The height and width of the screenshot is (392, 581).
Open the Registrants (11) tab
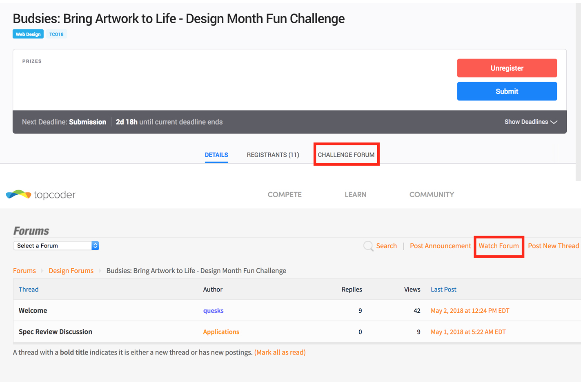click(x=273, y=155)
